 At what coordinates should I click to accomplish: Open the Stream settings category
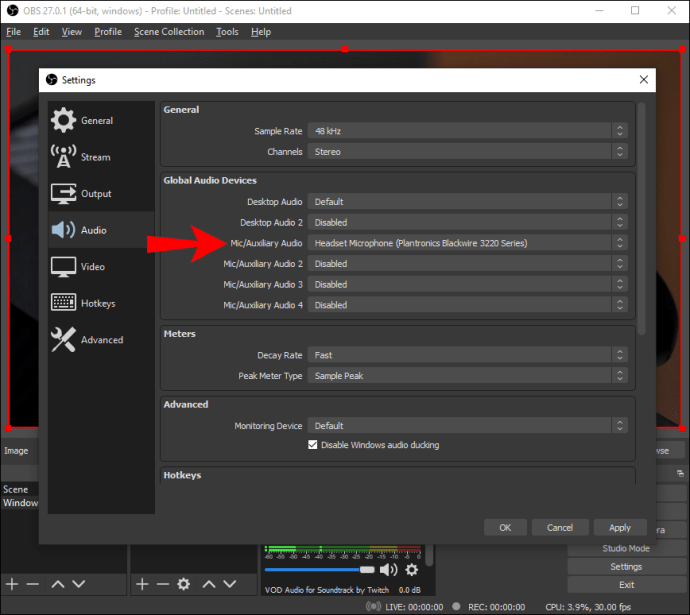click(101, 157)
